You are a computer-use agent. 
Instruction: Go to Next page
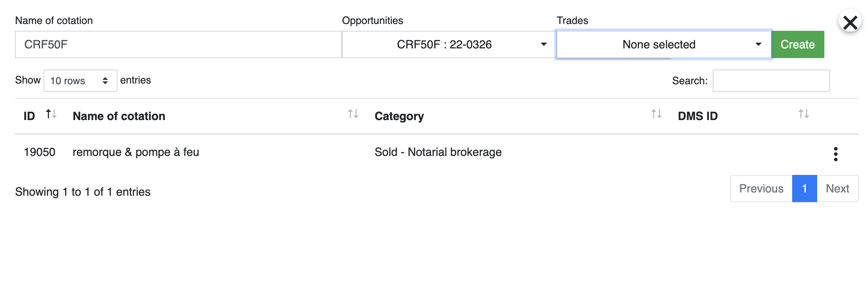(x=837, y=189)
